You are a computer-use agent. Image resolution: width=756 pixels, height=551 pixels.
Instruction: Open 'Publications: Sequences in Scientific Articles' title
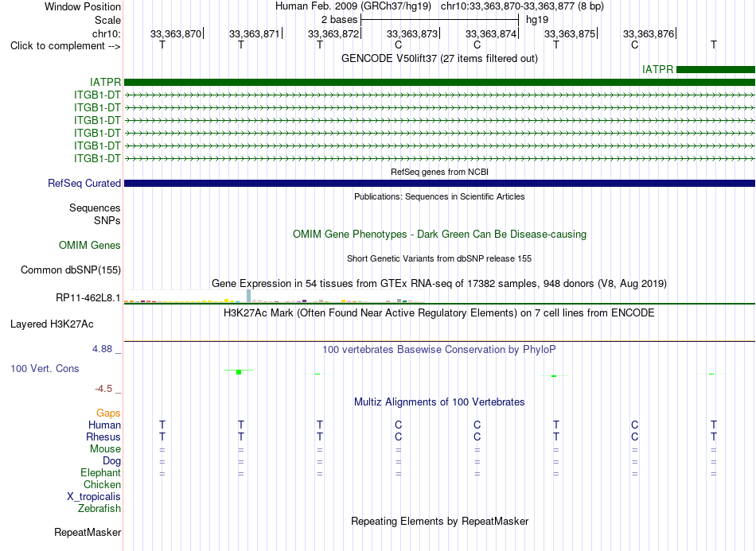point(439,196)
